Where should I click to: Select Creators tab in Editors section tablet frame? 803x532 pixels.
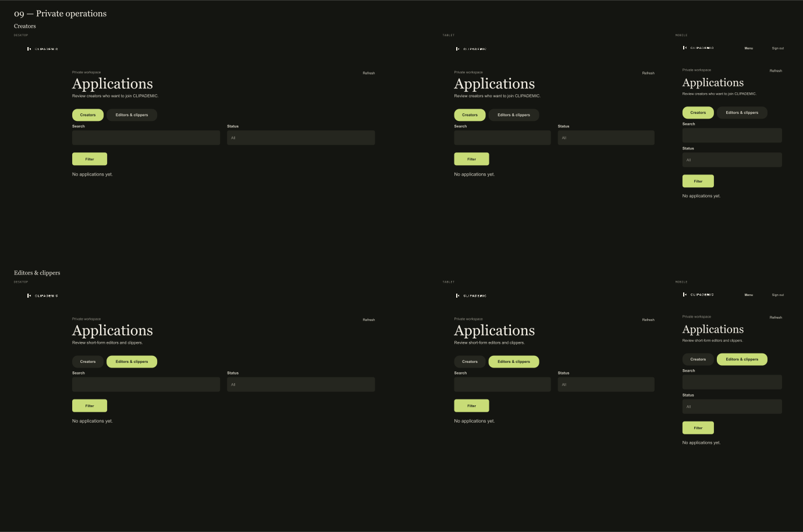pos(470,361)
